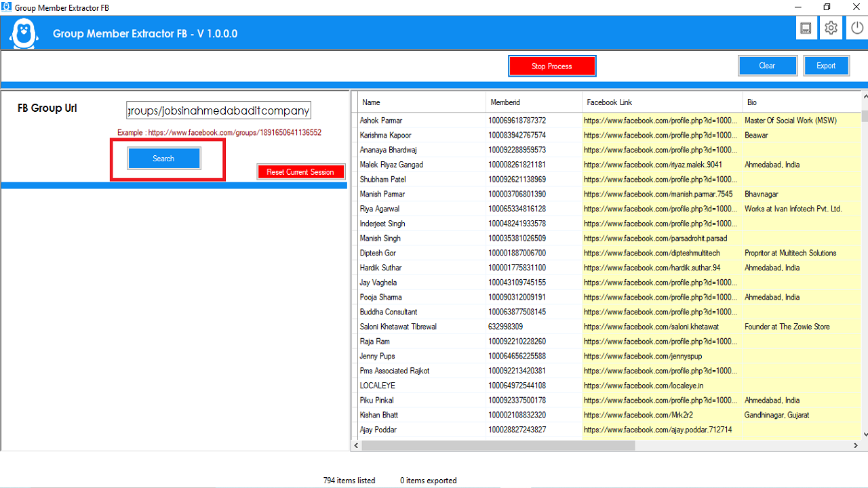Click the penguin mascot logo

click(22, 32)
